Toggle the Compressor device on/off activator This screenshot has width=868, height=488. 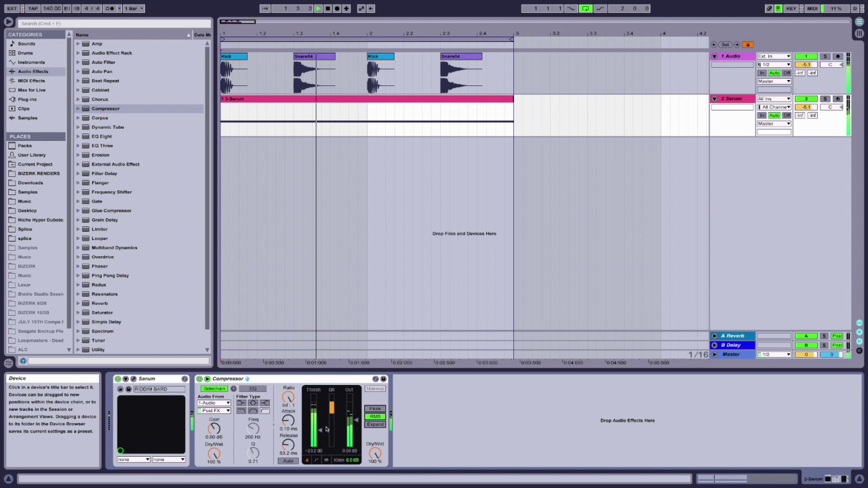[x=199, y=379]
